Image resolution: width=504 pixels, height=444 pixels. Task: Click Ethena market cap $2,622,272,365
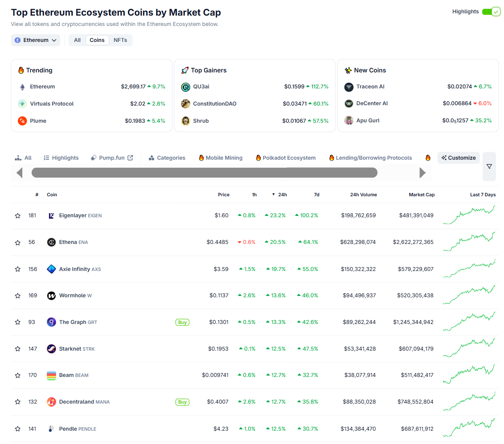click(x=413, y=242)
